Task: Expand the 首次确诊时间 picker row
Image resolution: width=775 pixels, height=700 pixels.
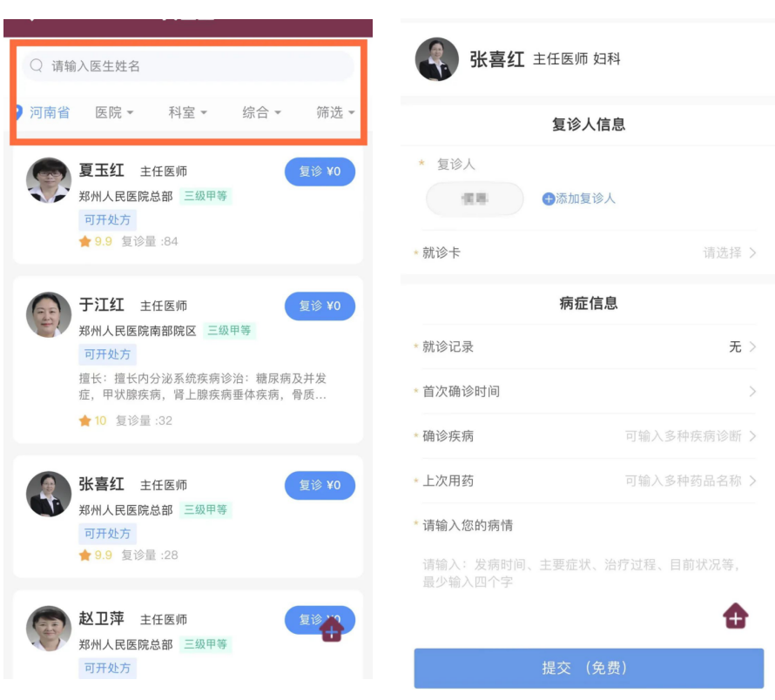Action: [x=588, y=391]
